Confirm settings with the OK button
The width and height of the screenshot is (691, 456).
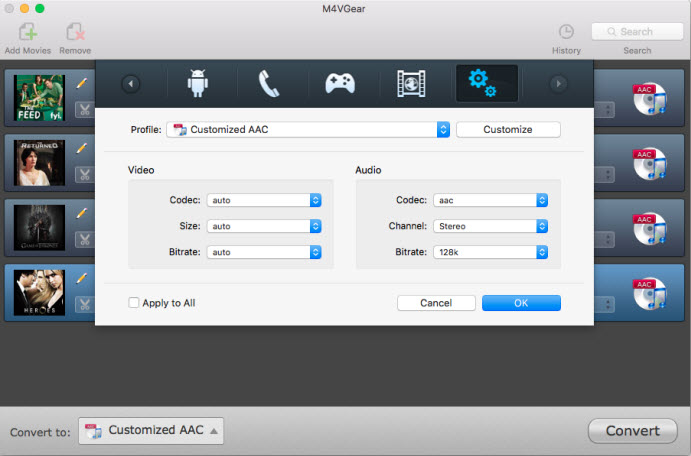pos(521,303)
